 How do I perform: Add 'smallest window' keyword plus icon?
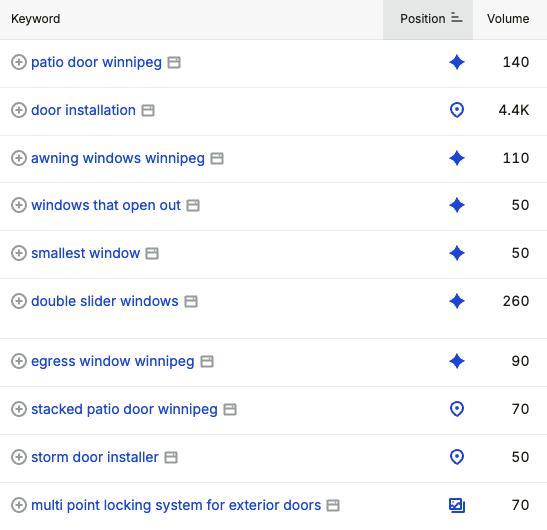pos(19,253)
